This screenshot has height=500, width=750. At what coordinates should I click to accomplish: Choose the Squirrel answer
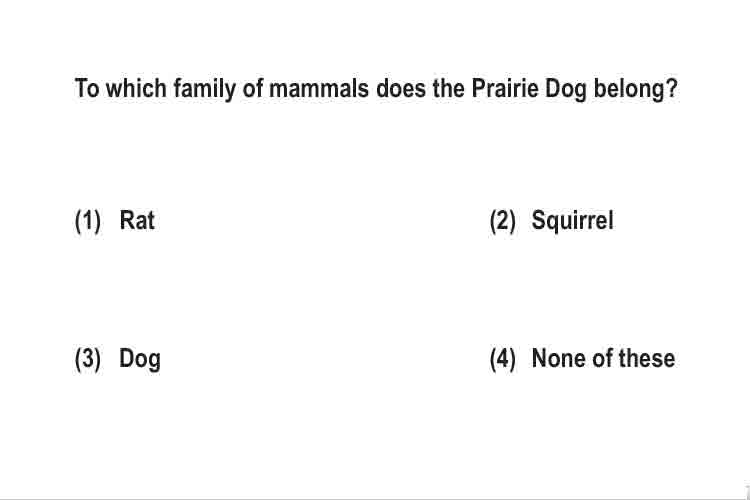572,221
